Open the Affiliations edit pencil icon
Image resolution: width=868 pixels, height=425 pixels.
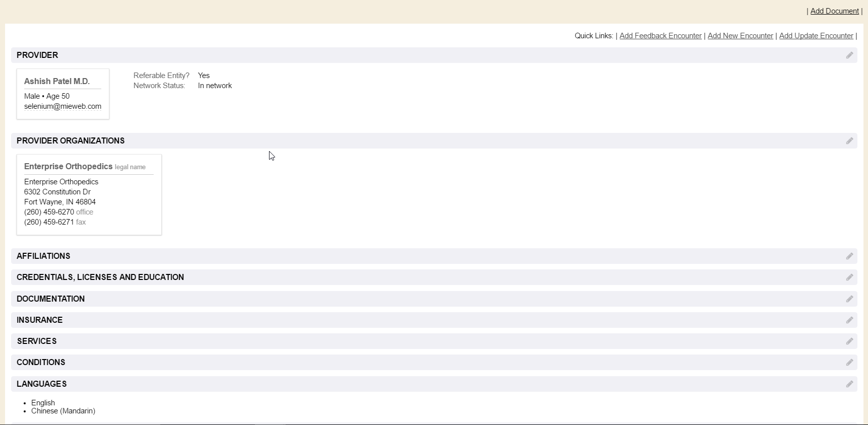849,256
